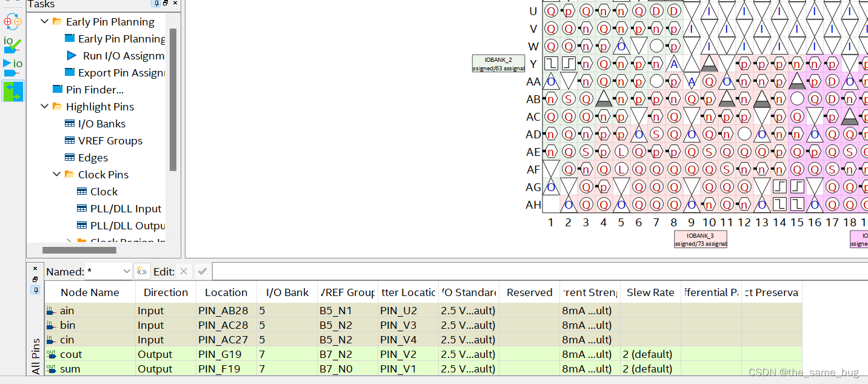Click the Run I/O Assignment play icon
This screenshot has height=384, width=868.
[x=72, y=55]
